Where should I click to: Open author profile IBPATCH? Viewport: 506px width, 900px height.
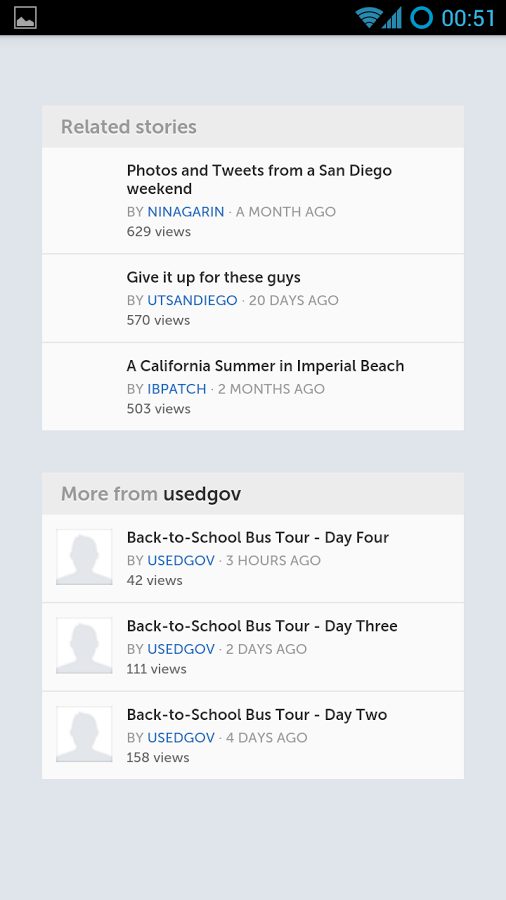point(177,389)
